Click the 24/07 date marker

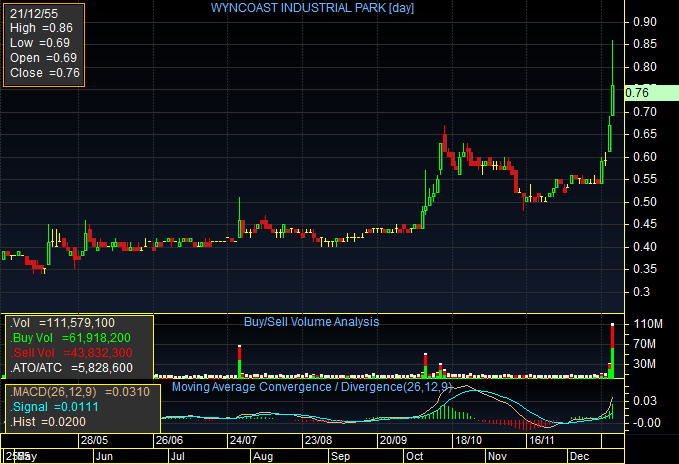[243, 441]
